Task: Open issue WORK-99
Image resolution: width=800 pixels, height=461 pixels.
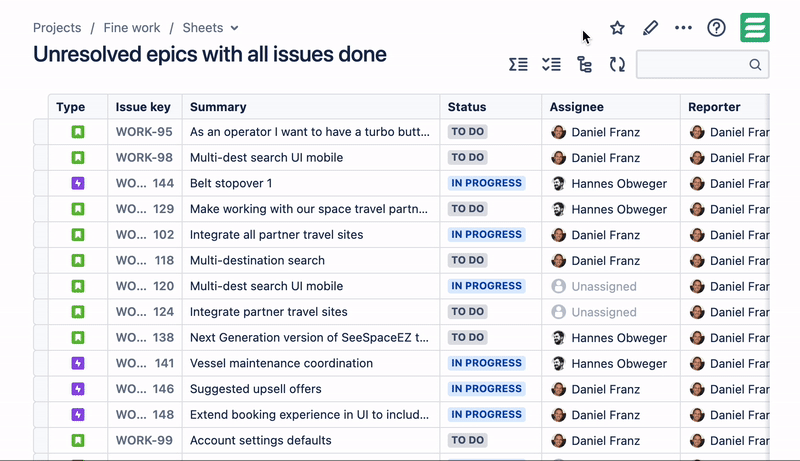Action: (144, 440)
